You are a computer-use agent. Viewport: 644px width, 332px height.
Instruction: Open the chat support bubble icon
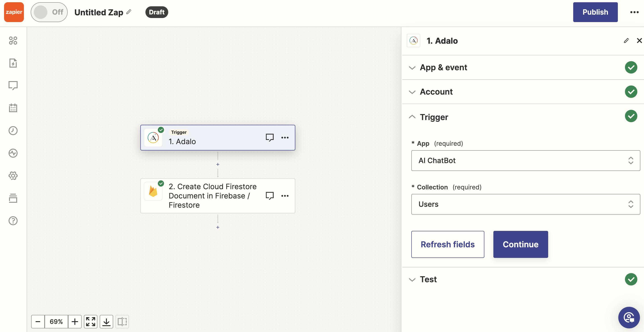pos(629,318)
